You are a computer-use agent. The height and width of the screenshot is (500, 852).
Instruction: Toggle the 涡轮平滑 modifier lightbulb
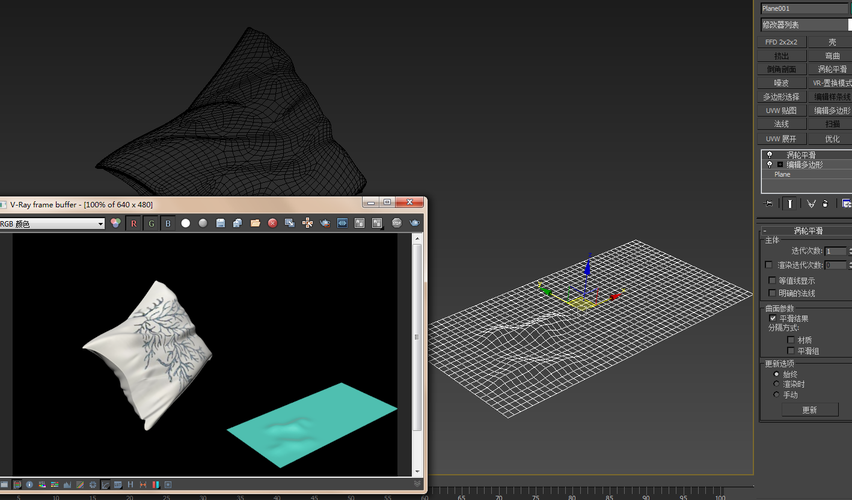click(768, 155)
